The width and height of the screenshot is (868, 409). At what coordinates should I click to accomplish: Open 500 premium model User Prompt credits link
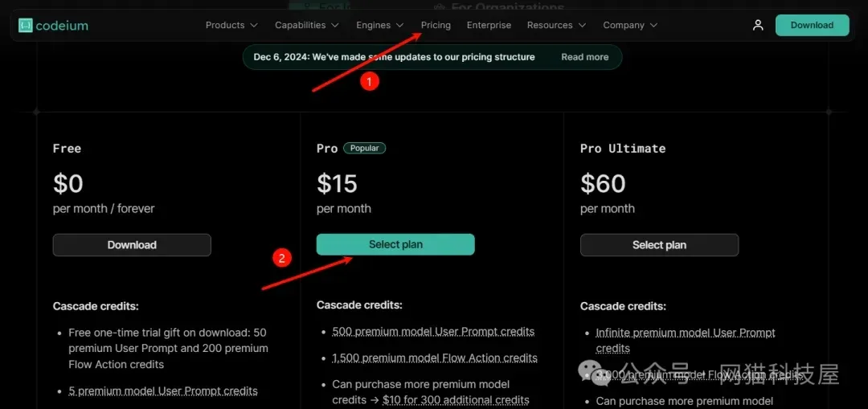coord(433,332)
